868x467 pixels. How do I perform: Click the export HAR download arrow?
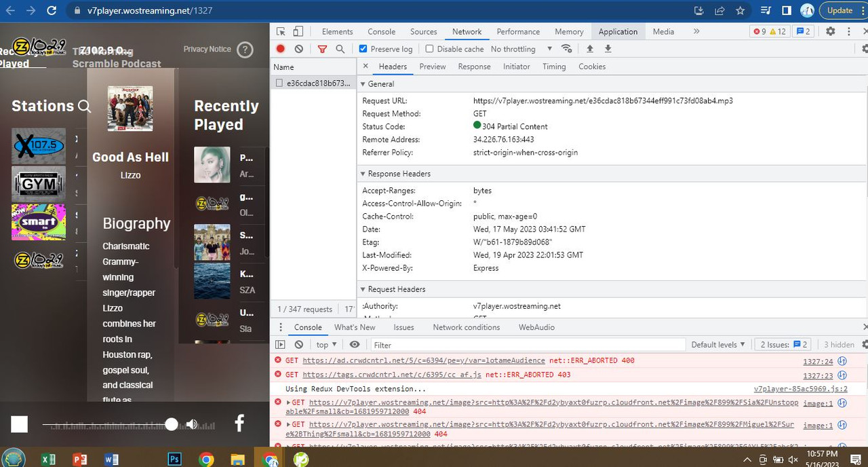click(x=608, y=49)
